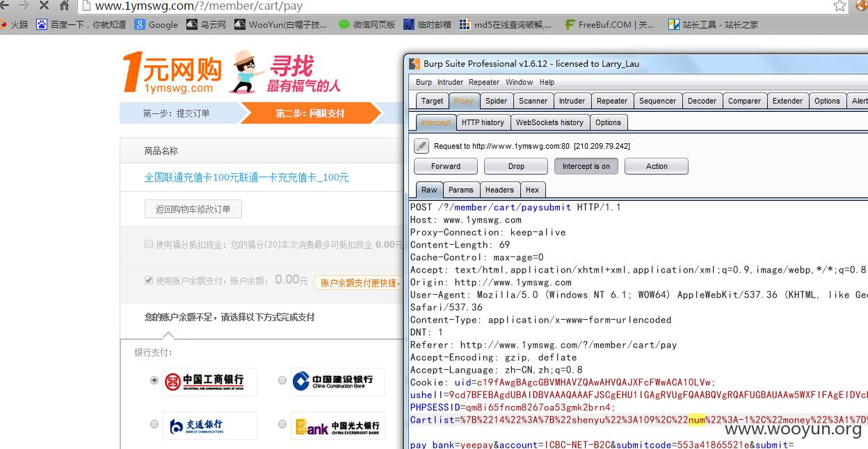Screen dimensions: 868x449
Task: Click the browser forward arrow
Action: [24, 6]
